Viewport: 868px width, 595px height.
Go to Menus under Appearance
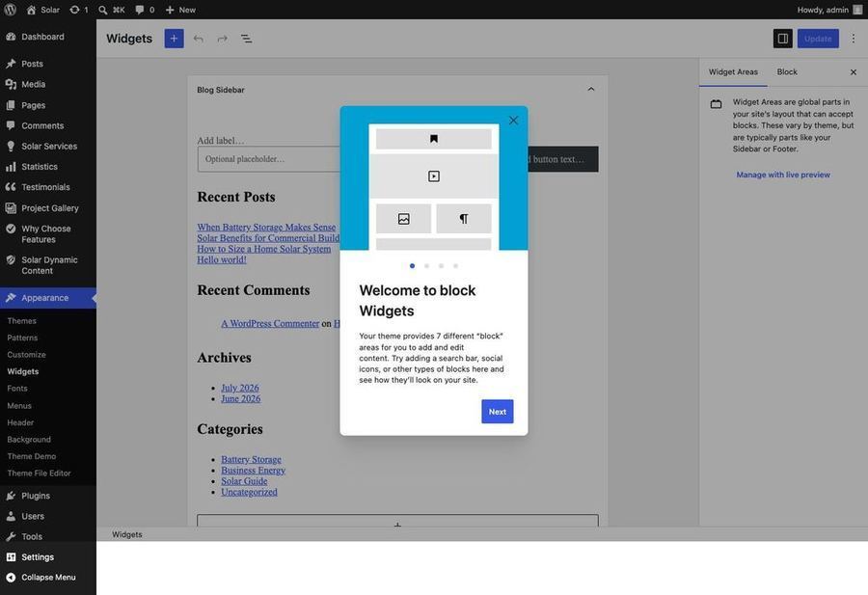[x=19, y=406]
